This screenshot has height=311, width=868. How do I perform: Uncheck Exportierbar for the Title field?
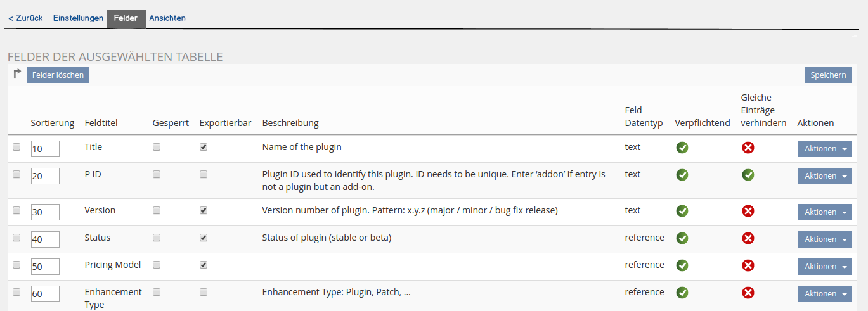pyautogui.click(x=204, y=147)
